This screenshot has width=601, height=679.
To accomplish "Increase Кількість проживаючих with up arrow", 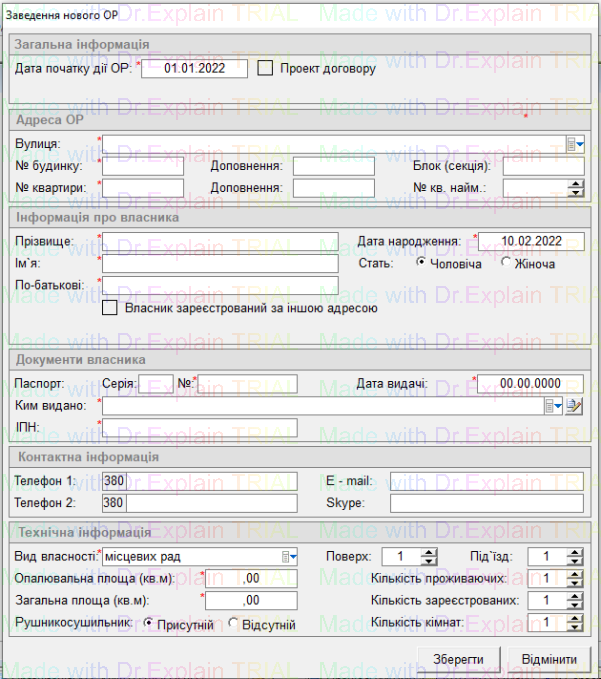I will [575, 574].
